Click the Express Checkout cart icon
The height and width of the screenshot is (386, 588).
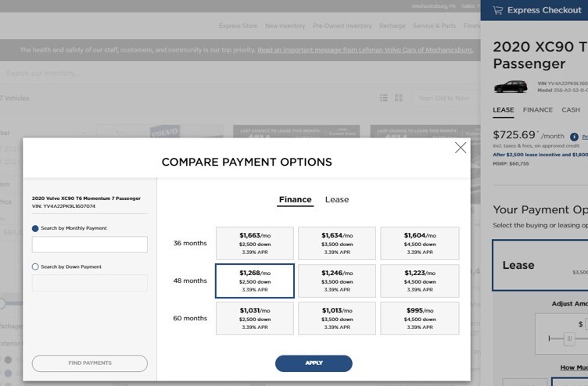click(x=497, y=10)
